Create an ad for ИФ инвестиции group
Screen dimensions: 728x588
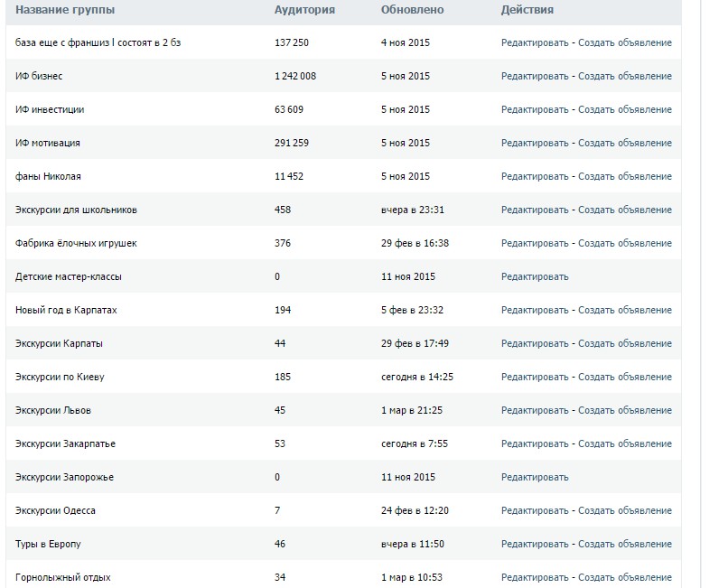pos(625,109)
